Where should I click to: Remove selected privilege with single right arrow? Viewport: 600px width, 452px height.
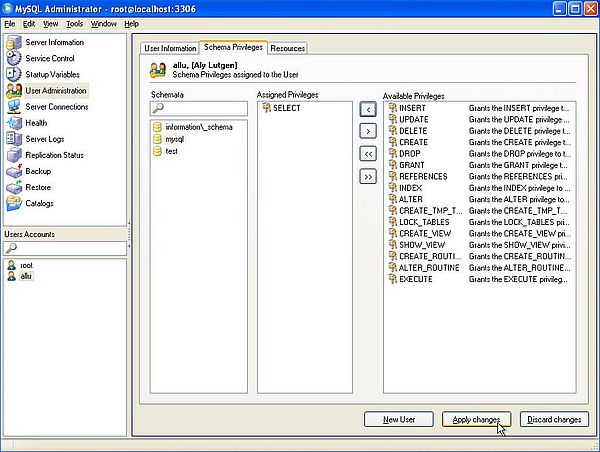pyautogui.click(x=368, y=131)
